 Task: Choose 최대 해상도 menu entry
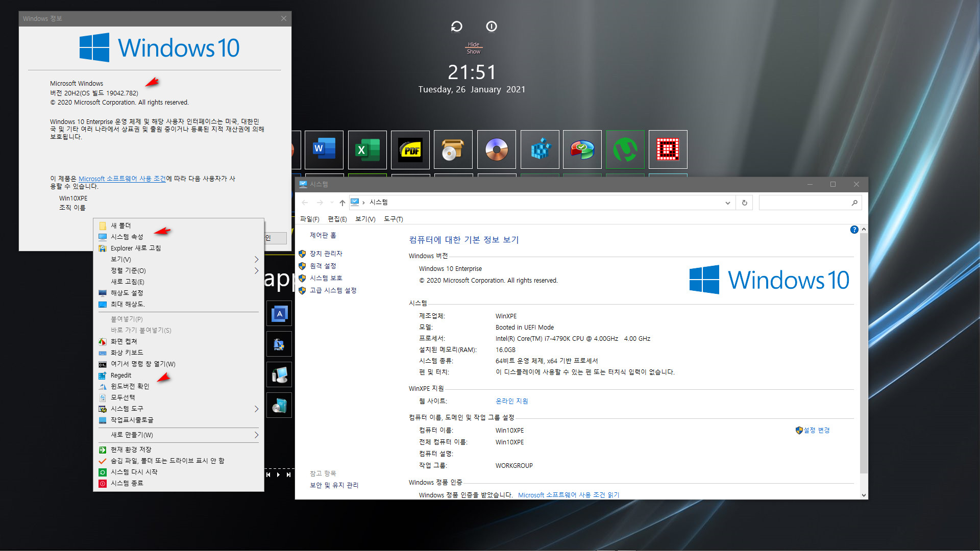(178, 304)
